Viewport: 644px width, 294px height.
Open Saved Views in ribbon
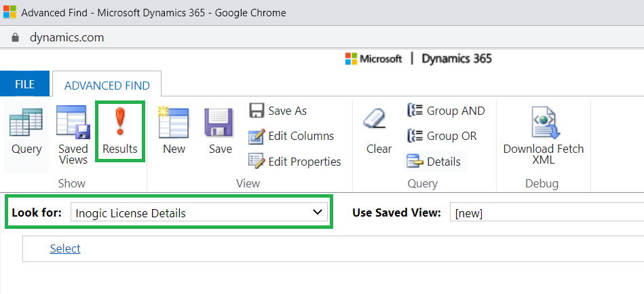point(73,136)
